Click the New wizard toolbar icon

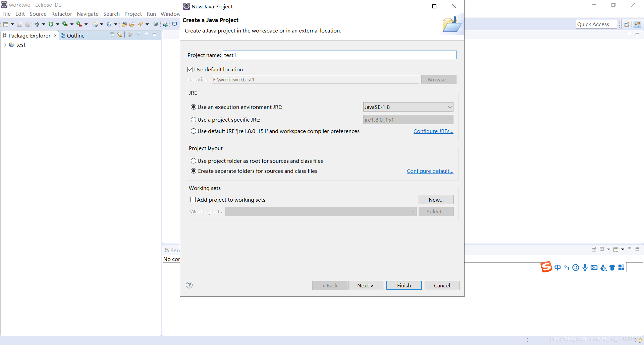(x=6, y=24)
